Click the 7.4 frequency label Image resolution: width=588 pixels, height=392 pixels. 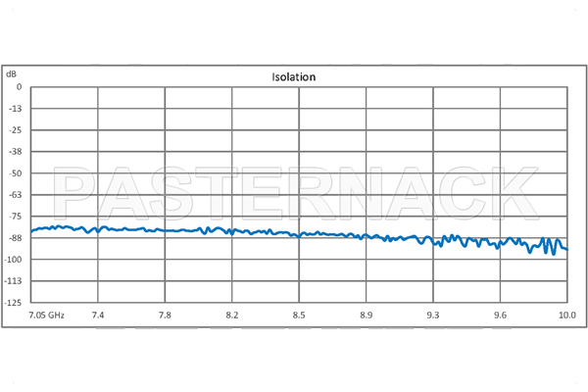click(99, 315)
